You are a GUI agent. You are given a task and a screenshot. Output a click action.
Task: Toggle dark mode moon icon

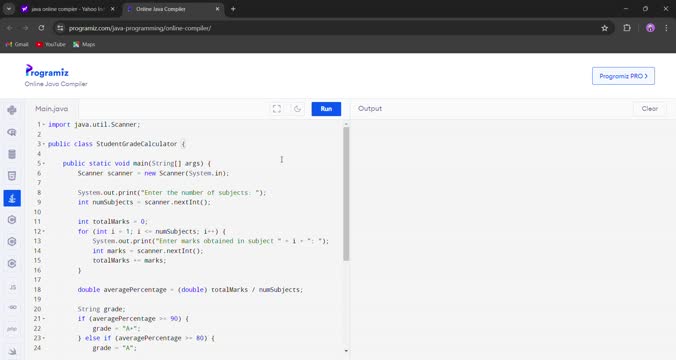pyautogui.click(x=297, y=109)
